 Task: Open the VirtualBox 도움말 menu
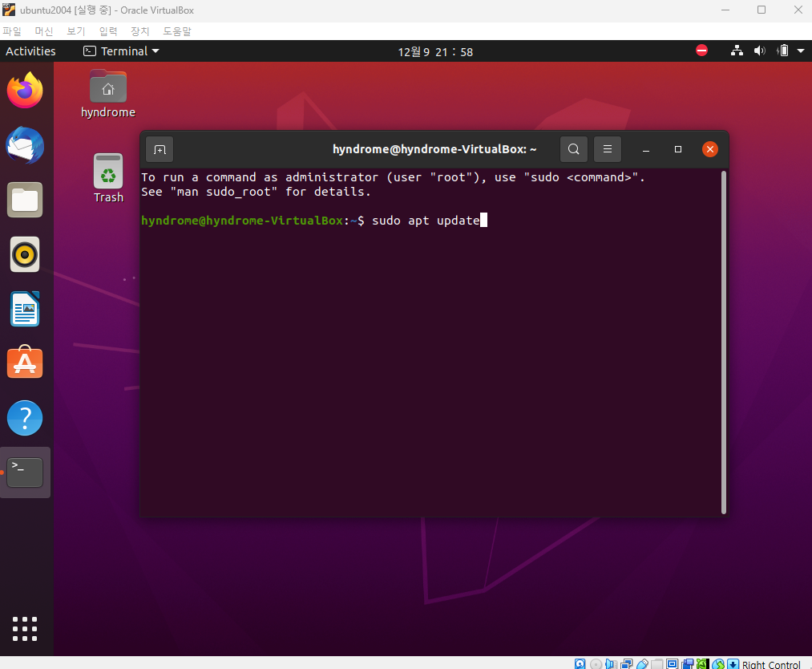pos(177,31)
